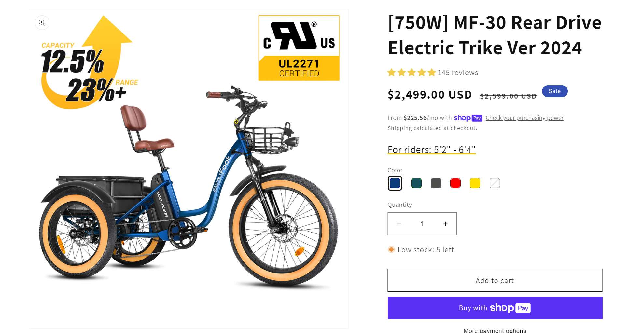Image resolution: width=644 pixels, height=333 pixels.
Task: Decrease quantity using the minus control
Action: coord(399,224)
